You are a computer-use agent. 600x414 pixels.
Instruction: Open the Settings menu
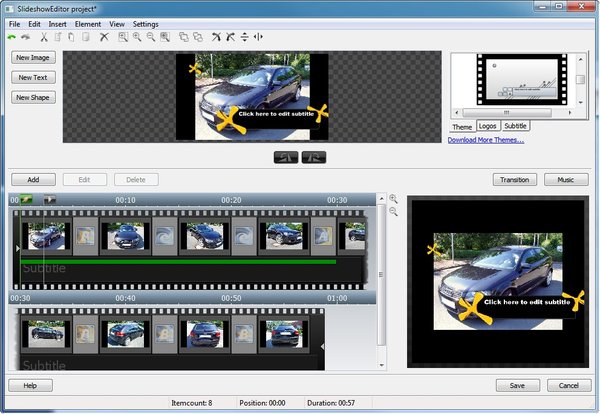(x=145, y=23)
